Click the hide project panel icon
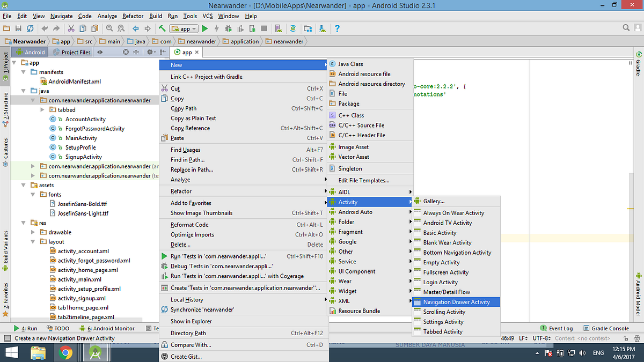 pos(163,52)
